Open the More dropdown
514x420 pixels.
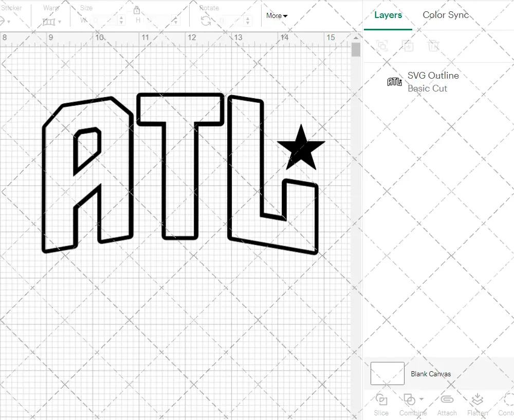tap(276, 16)
